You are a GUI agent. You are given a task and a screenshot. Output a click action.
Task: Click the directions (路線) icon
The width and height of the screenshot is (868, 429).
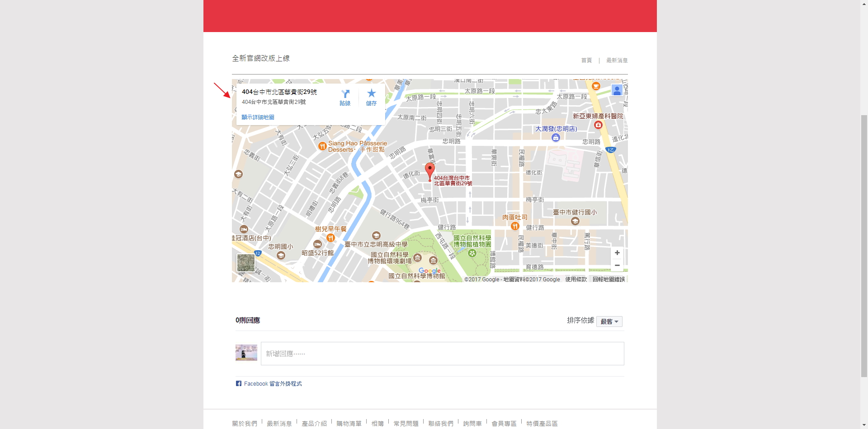point(345,94)
